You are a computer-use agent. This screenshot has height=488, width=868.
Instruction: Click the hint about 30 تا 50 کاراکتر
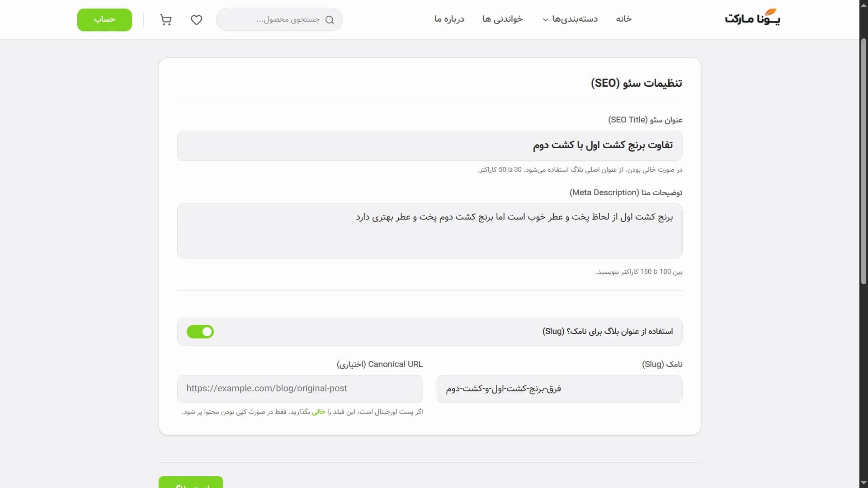coord(580,170)
